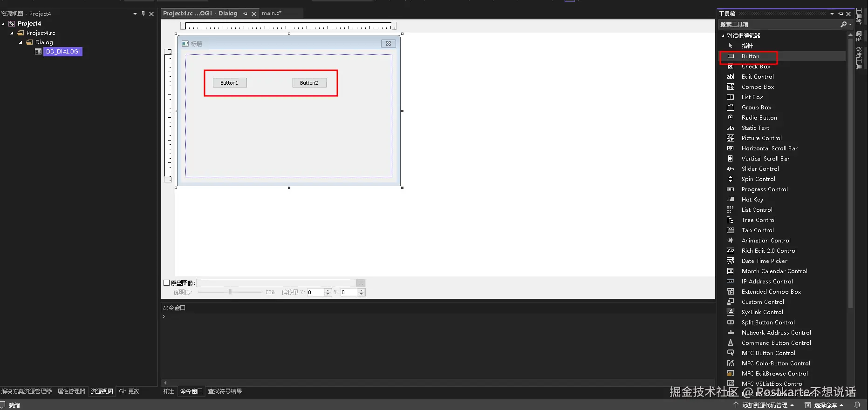
Task: Pick the Button control icon in toolbox
Action: [731, 56]
